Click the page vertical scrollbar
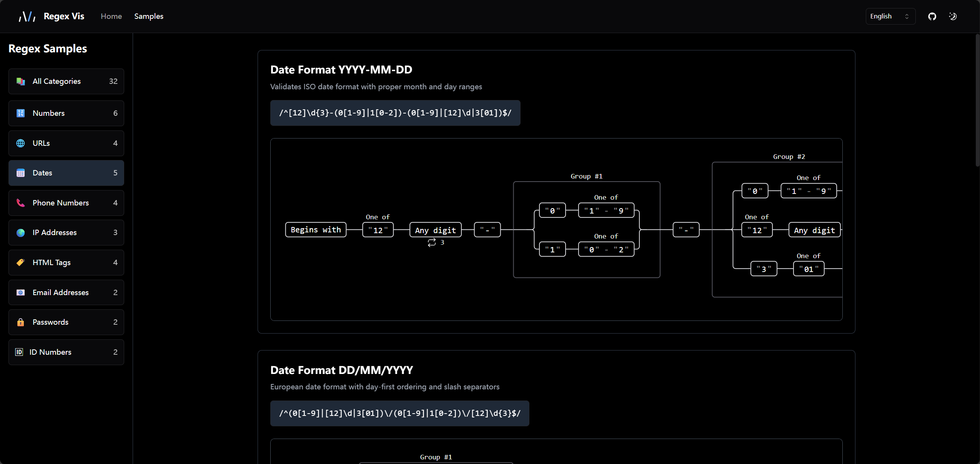The width and height of the screenshot is (980, 464). tap(977, 100)
